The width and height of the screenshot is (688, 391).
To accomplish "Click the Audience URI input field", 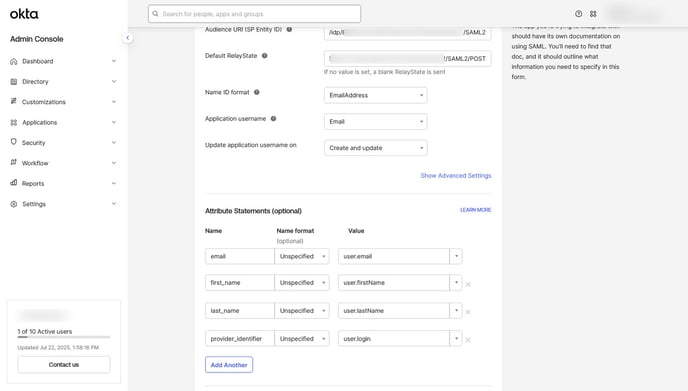I will click(408, 32).
